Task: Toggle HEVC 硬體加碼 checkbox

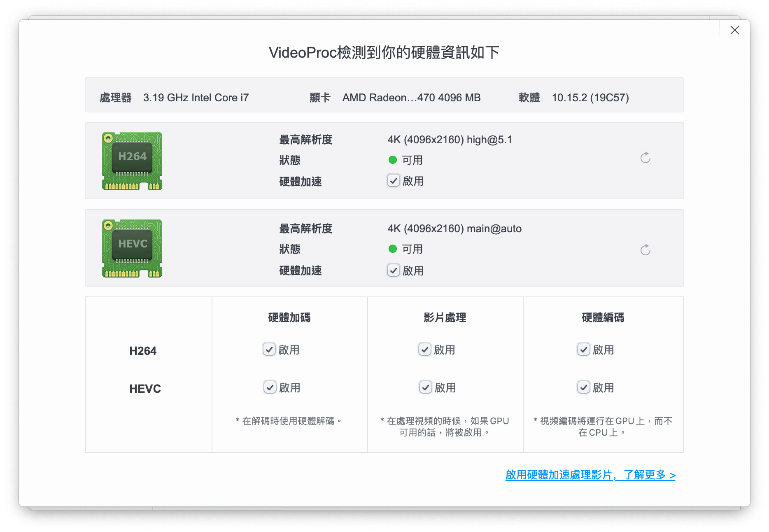Action: [x=270, y=387]
